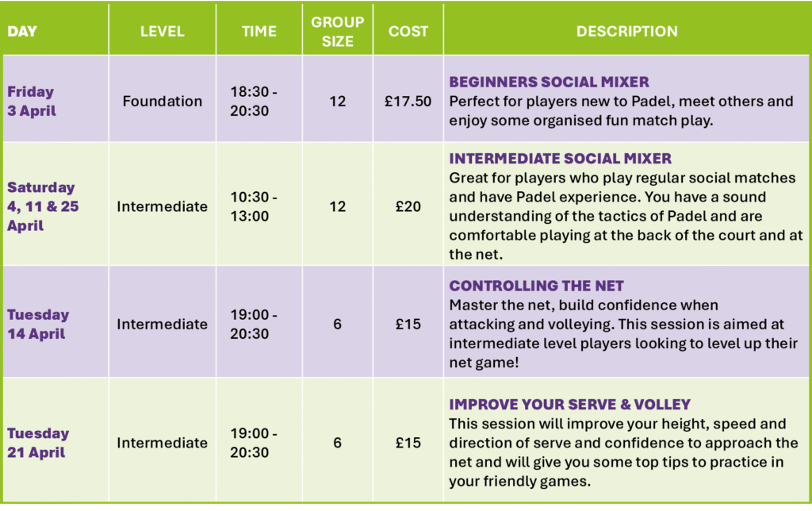Click the 18:30 - 20:30 time slot
The width and height of the screenshot is (812, 511).
[x=254, y=101]
